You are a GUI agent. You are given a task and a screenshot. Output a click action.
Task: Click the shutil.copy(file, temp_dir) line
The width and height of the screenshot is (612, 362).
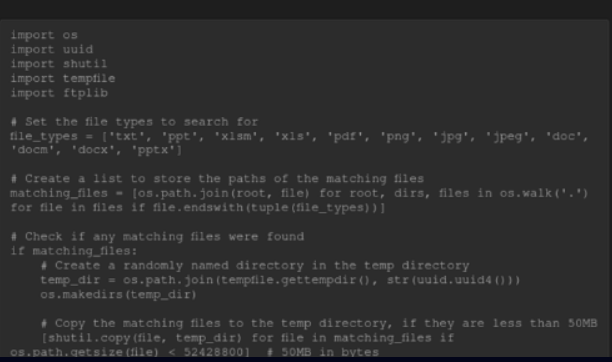click(247, 338)
